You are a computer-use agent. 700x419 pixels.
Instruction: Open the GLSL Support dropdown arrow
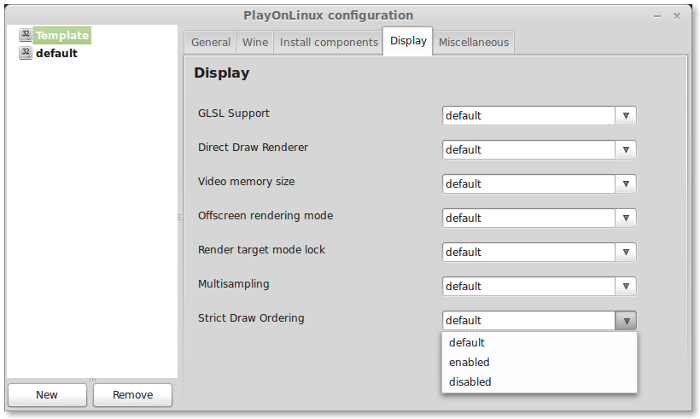pyautogui.click(x=626, y=116)
